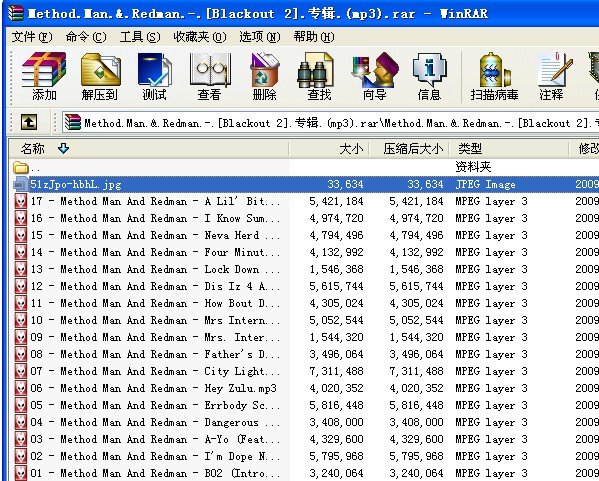Click the mp3 icon for track 12

click(x=21, y=286)
